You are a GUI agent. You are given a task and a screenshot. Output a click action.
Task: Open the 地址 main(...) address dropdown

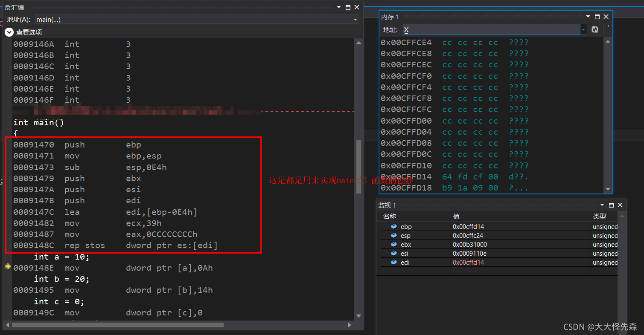355,20
